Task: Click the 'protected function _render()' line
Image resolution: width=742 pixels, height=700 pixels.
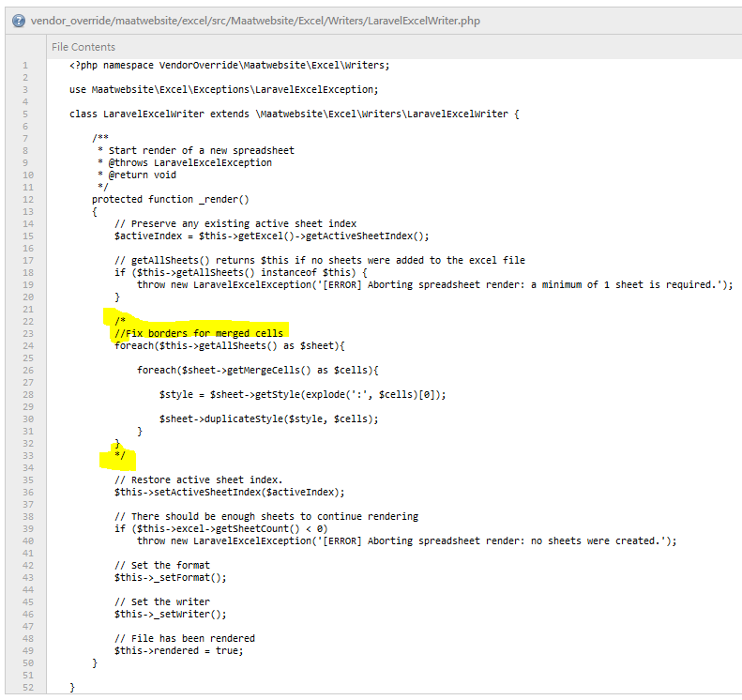Action: [171, 199]
